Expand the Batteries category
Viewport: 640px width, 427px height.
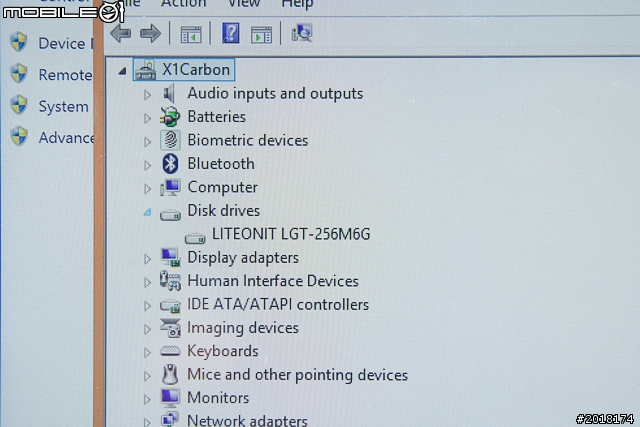[x=147, y=118]
